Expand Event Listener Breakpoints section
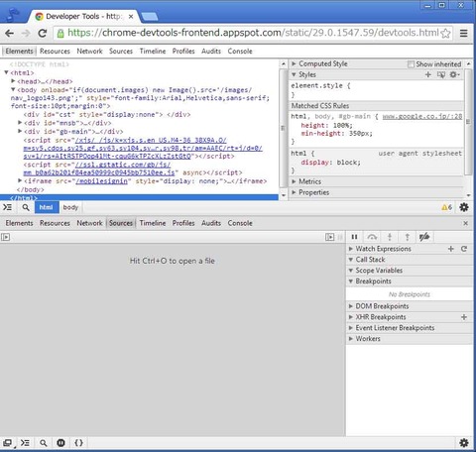The image size is (476, 452). click(351, 328)
